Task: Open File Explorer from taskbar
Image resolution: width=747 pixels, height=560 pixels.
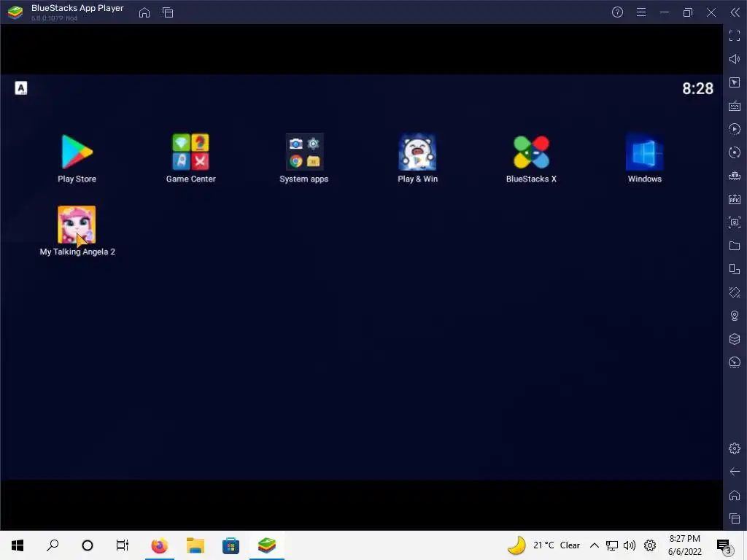Action: pyautogui.click(x=196, y=545)
